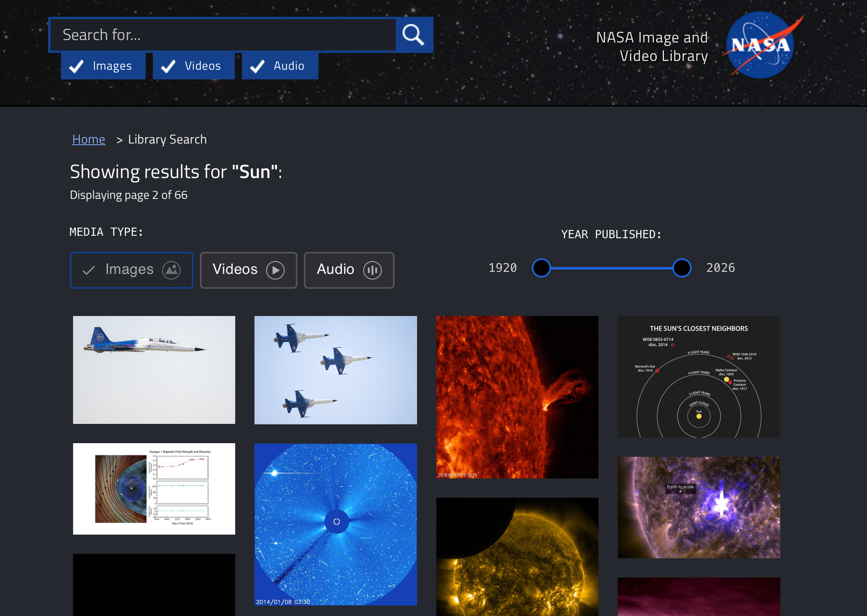Open the single blue-tailed jet thumbnail
The image size is (867, 616).
pyautogui.click(x=154, y=370)
